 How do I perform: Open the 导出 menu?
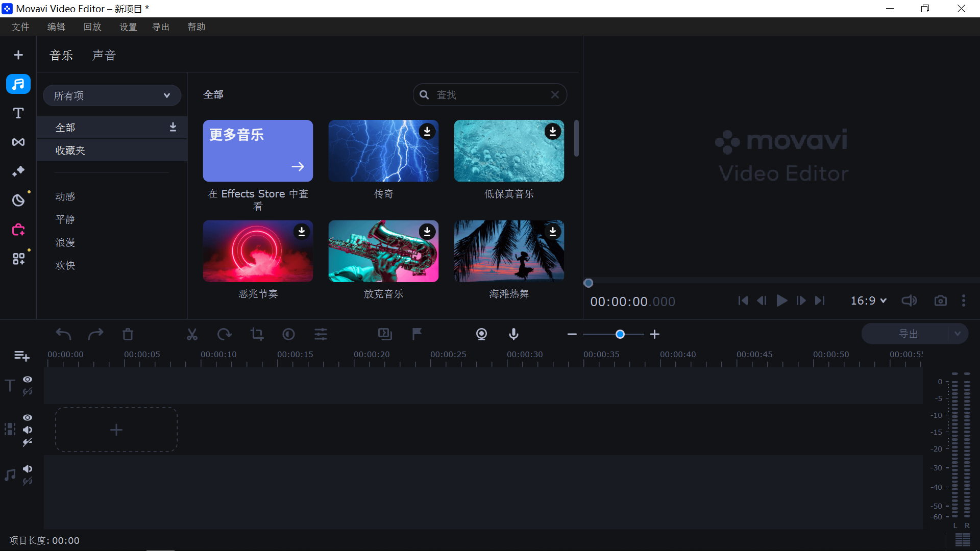pyautogui.click(x=161, y=27)
